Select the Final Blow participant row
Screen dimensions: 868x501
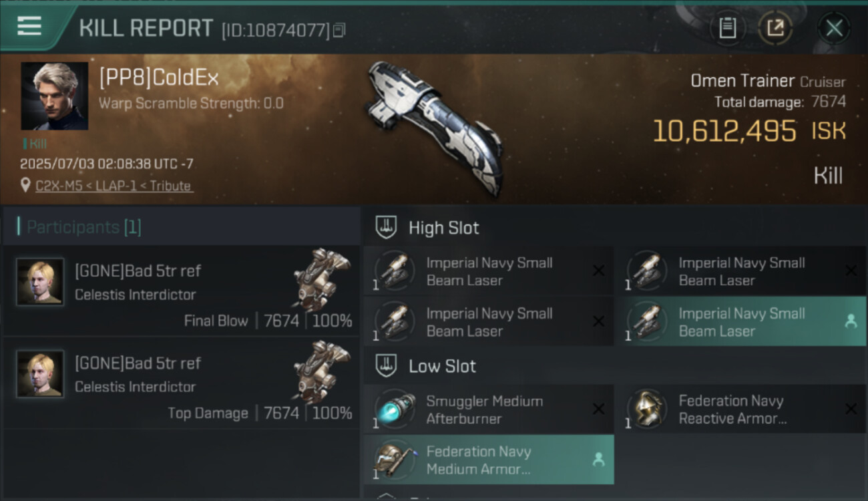point(182,289)
